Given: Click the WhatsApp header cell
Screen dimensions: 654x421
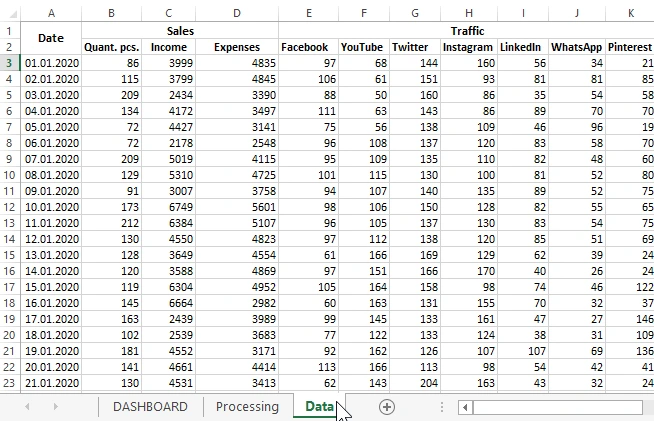Looking at the screenshot, I should click(x=577, y=47).
